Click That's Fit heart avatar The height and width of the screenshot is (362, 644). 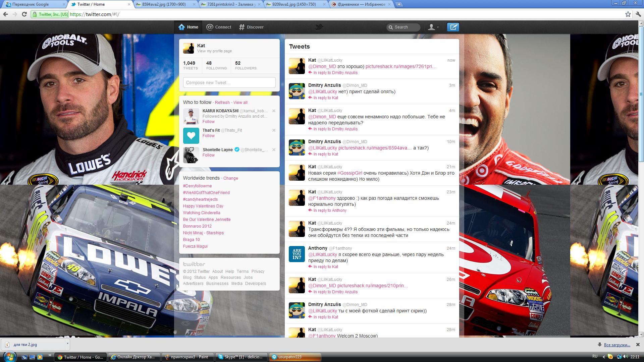tap(191, 136)
